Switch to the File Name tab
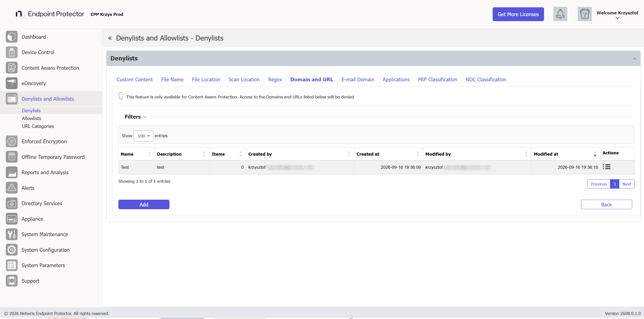The width and height of the screenshot is (644, 319). (172, 80)
